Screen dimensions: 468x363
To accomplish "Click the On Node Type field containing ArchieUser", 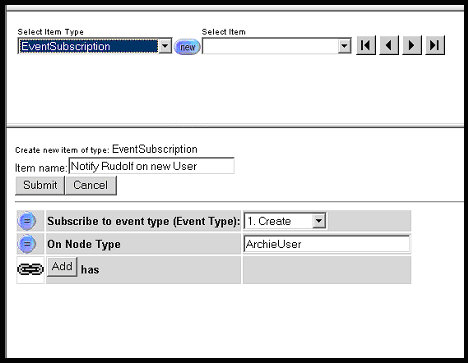I will pos(327,244).
